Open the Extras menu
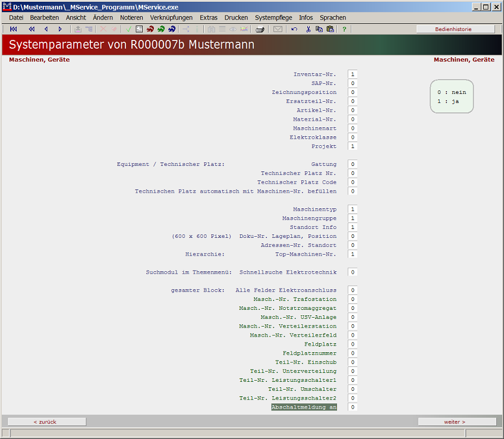The image size is (504, 439). (209, 18)
